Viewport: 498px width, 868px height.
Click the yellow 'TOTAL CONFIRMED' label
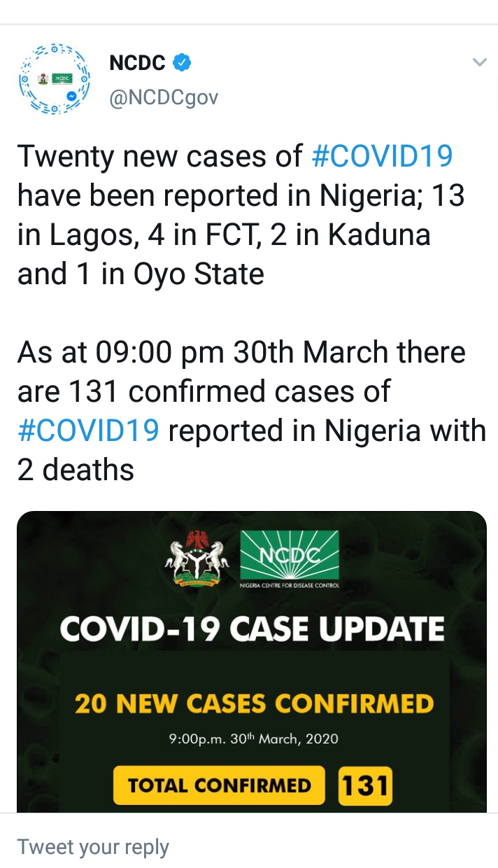pyautogui.click(x=219, y=785)
